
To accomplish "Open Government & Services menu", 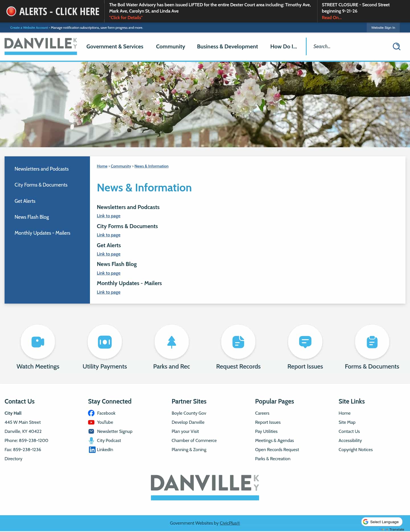I will pos(115,46).
